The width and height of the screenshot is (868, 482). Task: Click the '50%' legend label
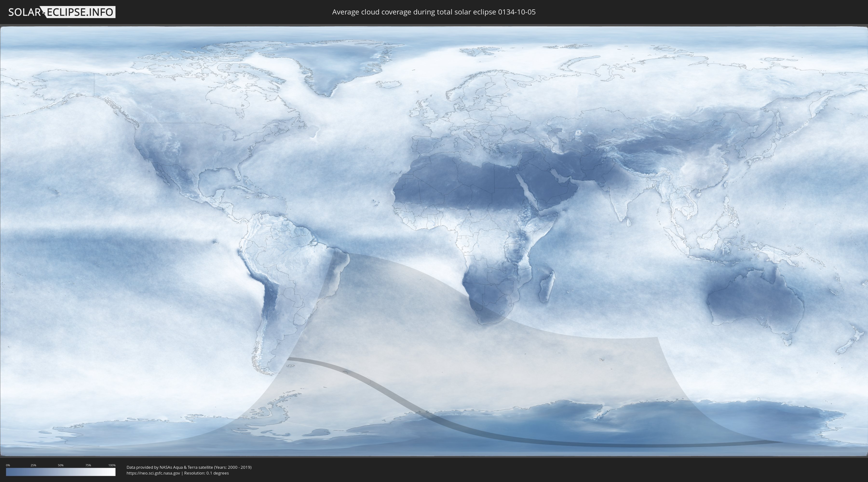(61, 465)
